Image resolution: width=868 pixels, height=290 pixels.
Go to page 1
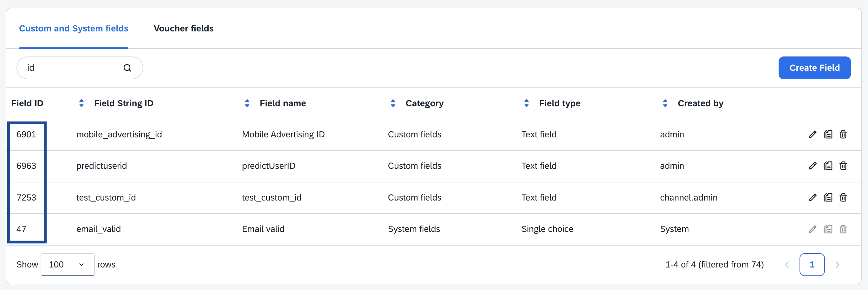click(x=812, y=264)
